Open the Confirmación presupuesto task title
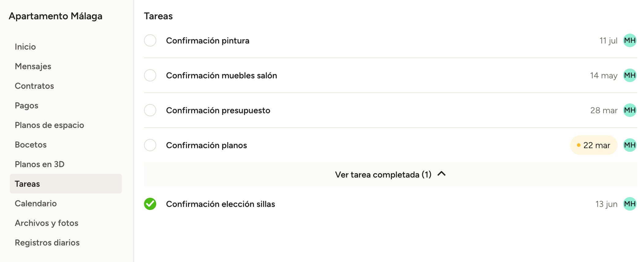 [x=218, y=110]
